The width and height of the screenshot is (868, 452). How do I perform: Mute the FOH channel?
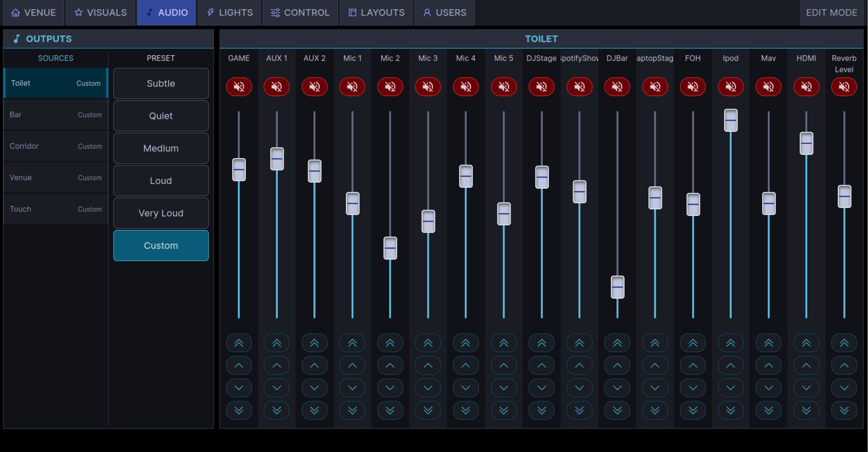point(693,86)
